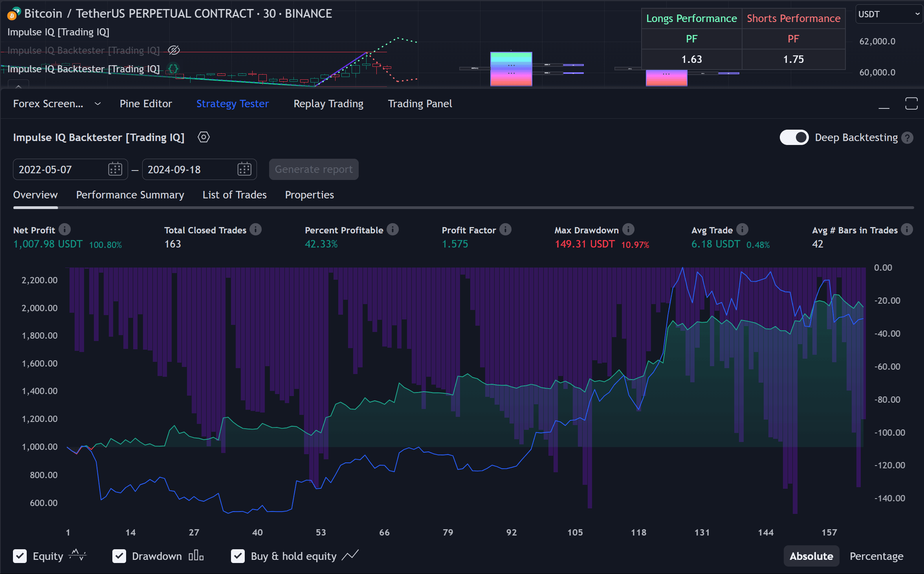Click the Total Closed Trades value 163
Screen dimensions: 924x574
172,244
